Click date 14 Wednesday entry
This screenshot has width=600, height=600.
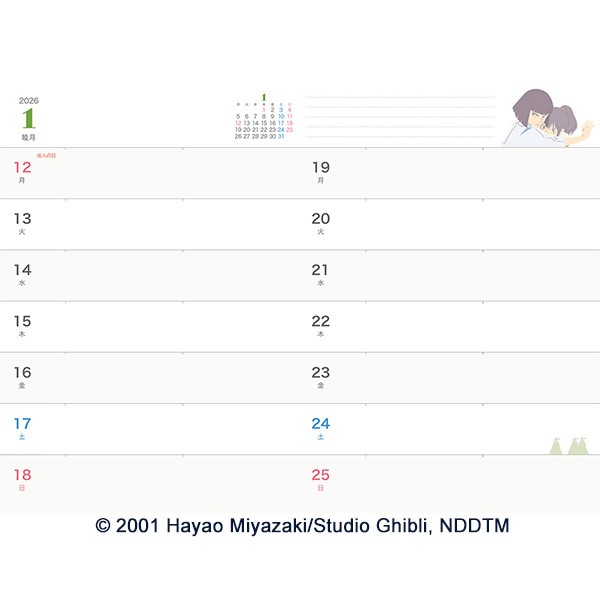22,274
